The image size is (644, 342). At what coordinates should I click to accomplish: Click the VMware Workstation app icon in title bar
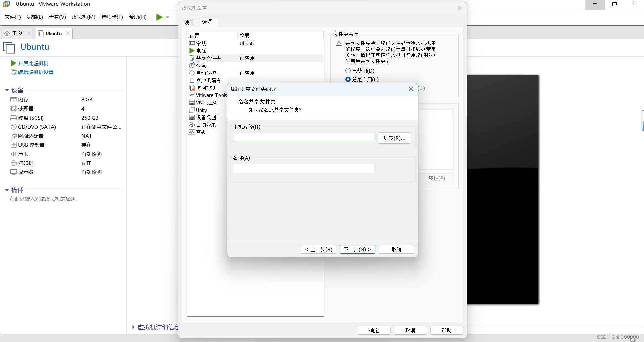[x=6, y=4]
